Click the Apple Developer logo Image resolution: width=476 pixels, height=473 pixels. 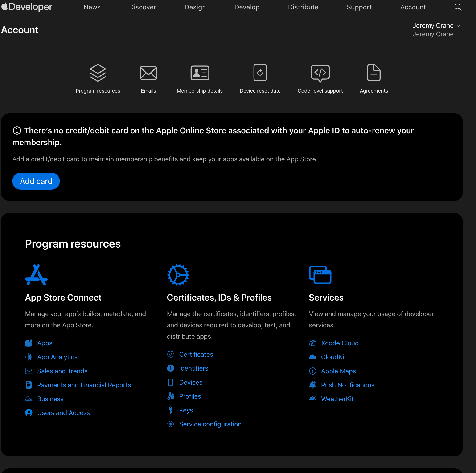click(27, 7)
